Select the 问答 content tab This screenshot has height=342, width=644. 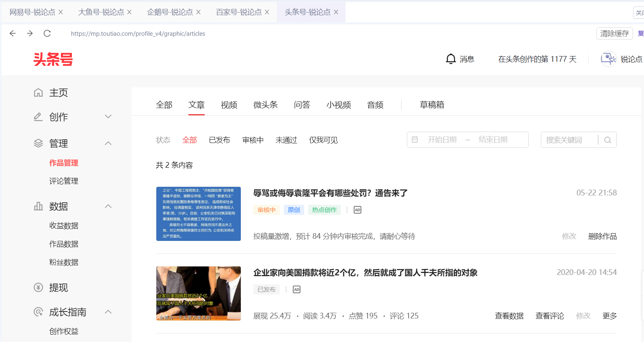point(302,105)
